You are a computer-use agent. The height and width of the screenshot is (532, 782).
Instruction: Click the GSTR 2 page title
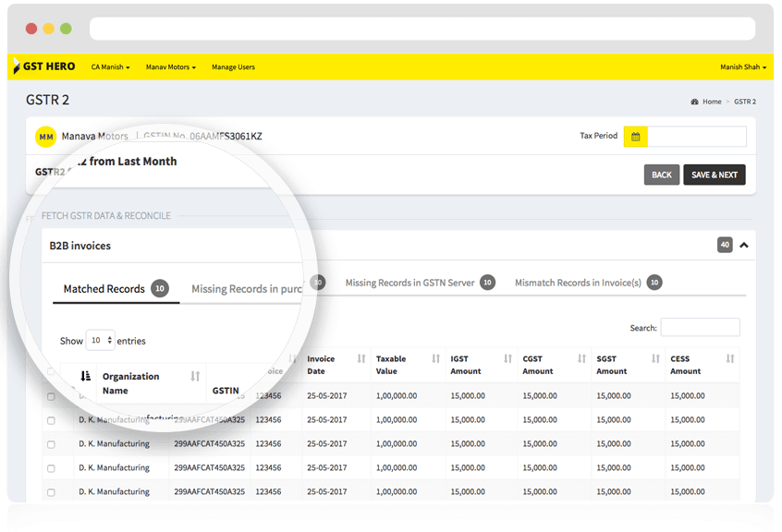coord(47,100)
